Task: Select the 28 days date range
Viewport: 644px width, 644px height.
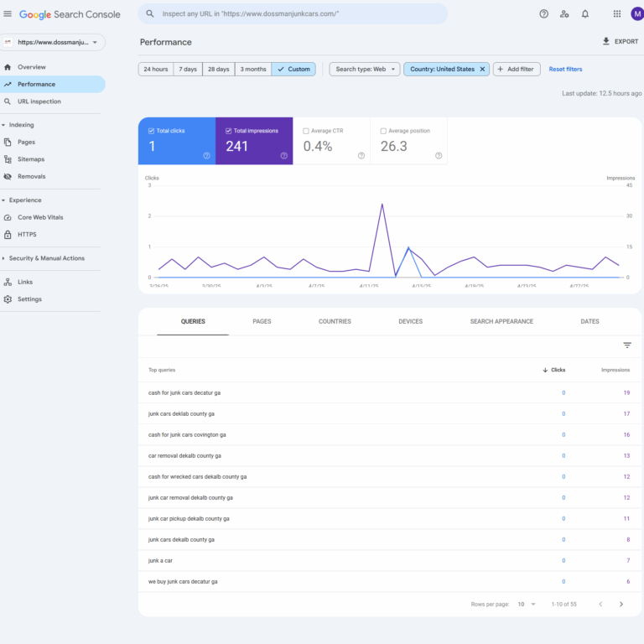Action: coord(218,70)
